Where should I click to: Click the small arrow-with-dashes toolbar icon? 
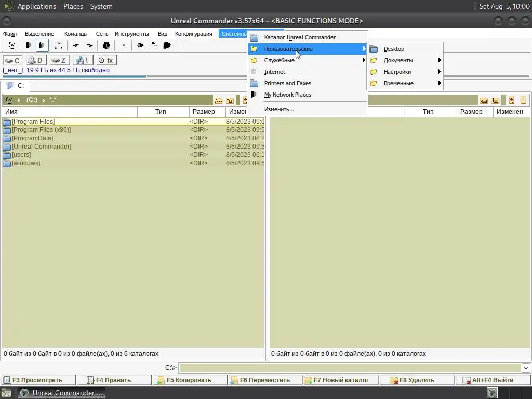pyautogui.click(x=153, y=45)
